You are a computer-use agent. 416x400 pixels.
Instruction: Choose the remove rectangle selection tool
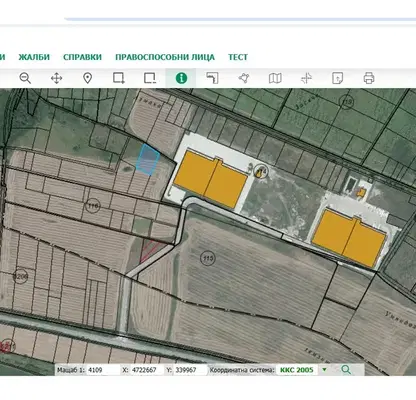pyautogui.click(x=150, y=78)
